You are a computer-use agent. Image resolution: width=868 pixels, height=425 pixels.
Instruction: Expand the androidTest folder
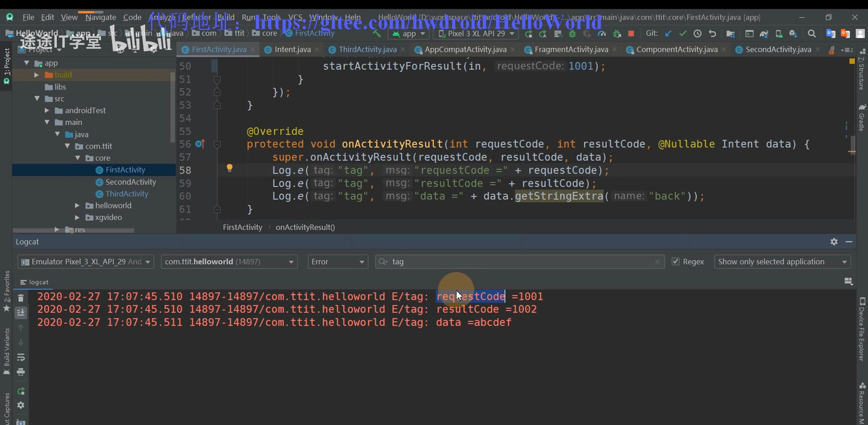47,110
